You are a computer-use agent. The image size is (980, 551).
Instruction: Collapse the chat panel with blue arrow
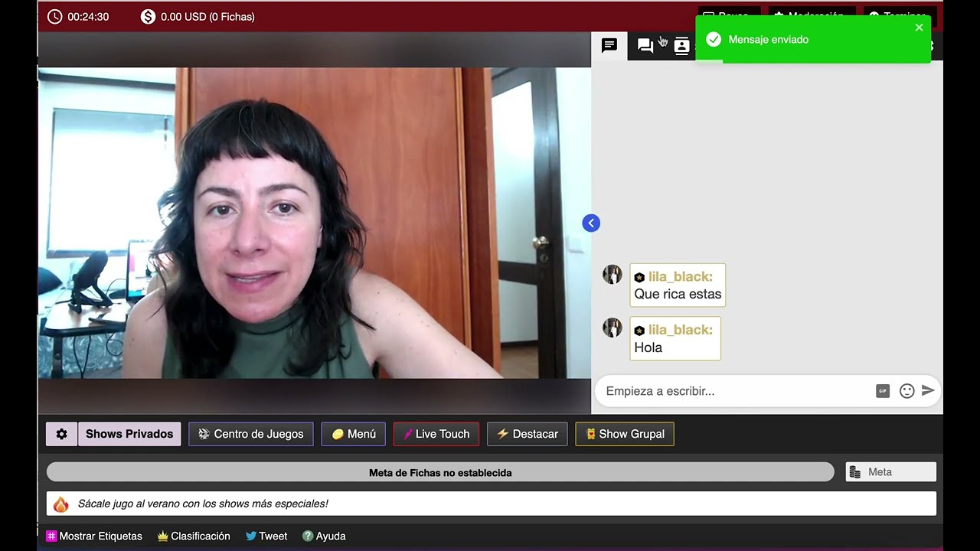[x=591, y=223]
